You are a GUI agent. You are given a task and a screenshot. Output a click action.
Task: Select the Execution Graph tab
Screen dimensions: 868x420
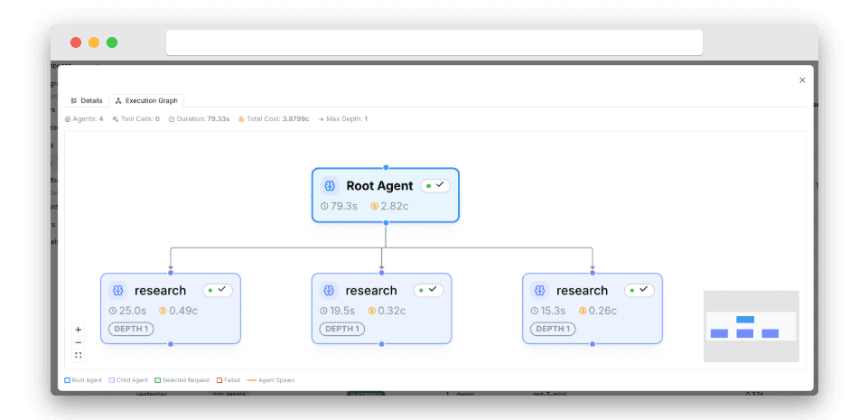146,101
